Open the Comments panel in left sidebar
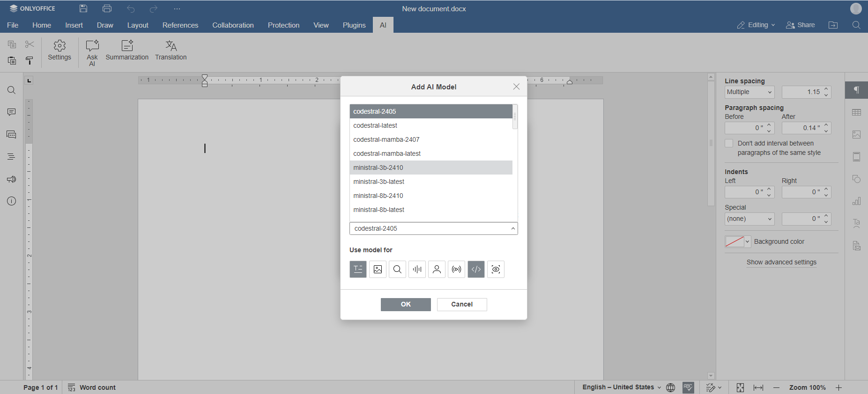 pos(12,112)
